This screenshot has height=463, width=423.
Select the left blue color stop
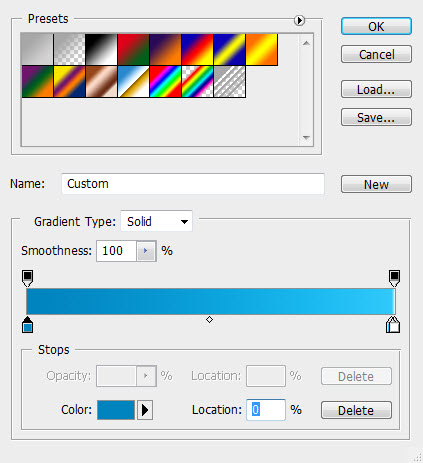pyautogui.click(x=27, y=325)
